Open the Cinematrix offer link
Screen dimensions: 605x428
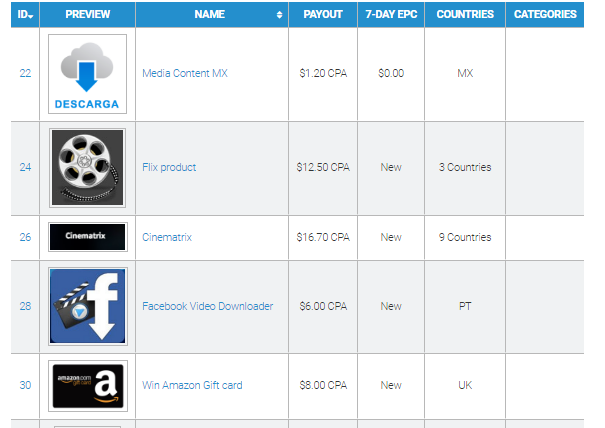point(167,237)
